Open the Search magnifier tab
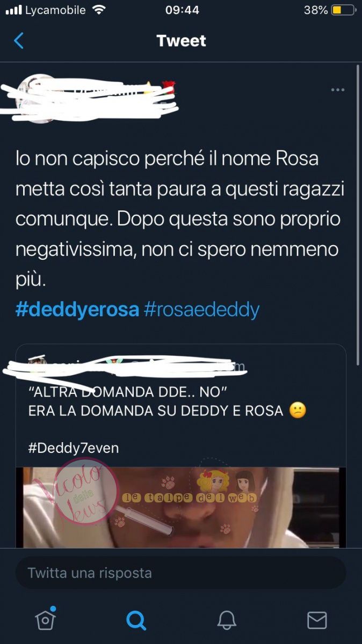The image size is (362, 644). [136, 620]
